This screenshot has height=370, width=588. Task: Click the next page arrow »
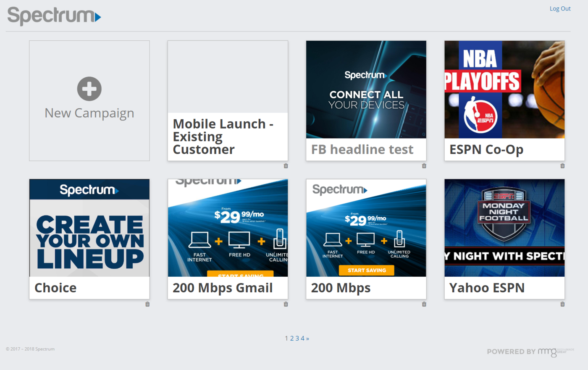pos(307,339)
